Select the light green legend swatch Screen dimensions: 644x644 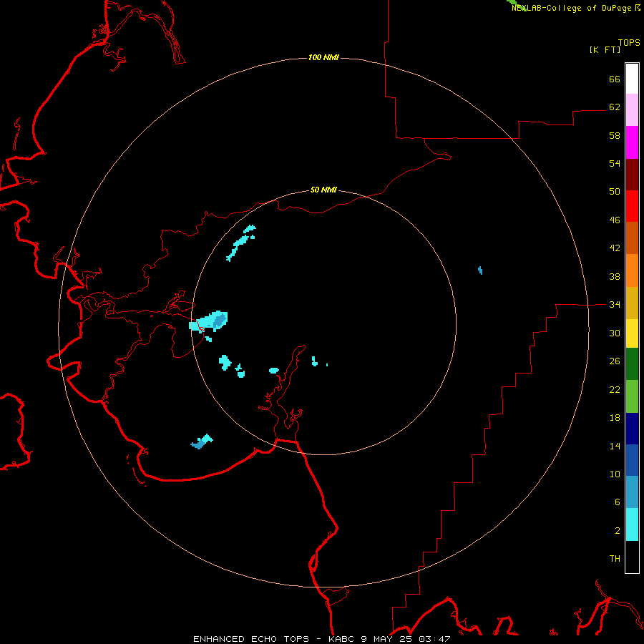click(x=632, y=396)
